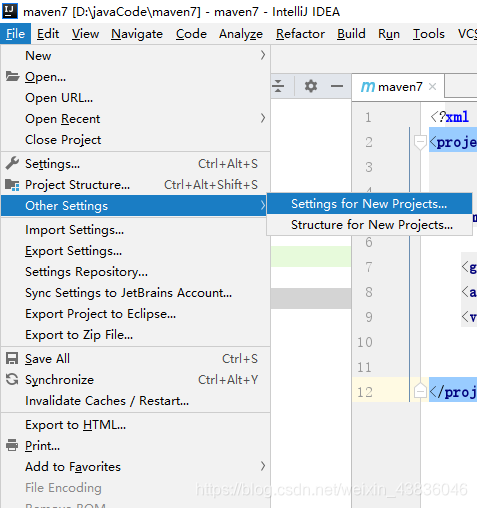Open Project Structure... menu entry
477x508 pixels.
click(x=135, y=185)
